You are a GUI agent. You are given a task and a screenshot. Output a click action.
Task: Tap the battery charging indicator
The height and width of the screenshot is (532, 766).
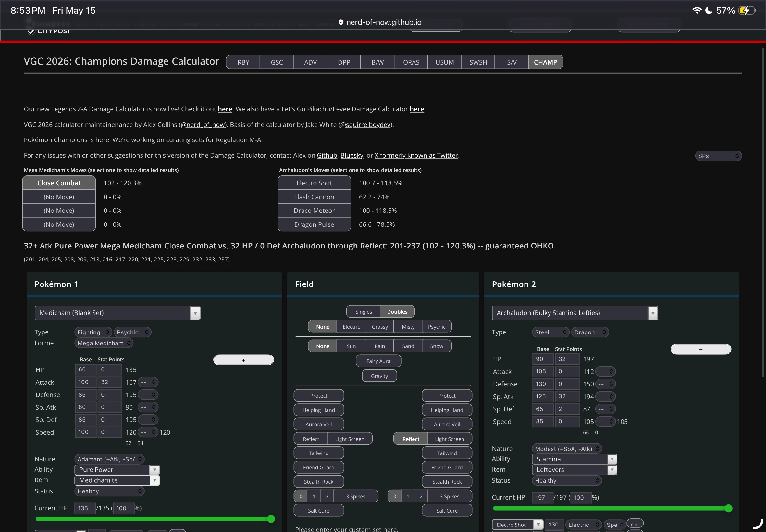click(x=747, y=10)
